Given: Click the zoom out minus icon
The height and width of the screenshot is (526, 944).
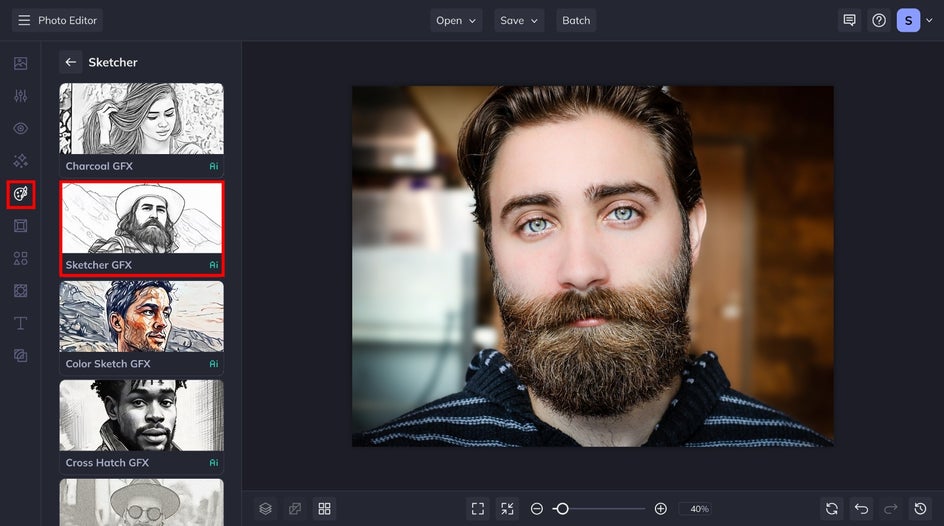Looking at the screenshot, I should click(537, 509).
